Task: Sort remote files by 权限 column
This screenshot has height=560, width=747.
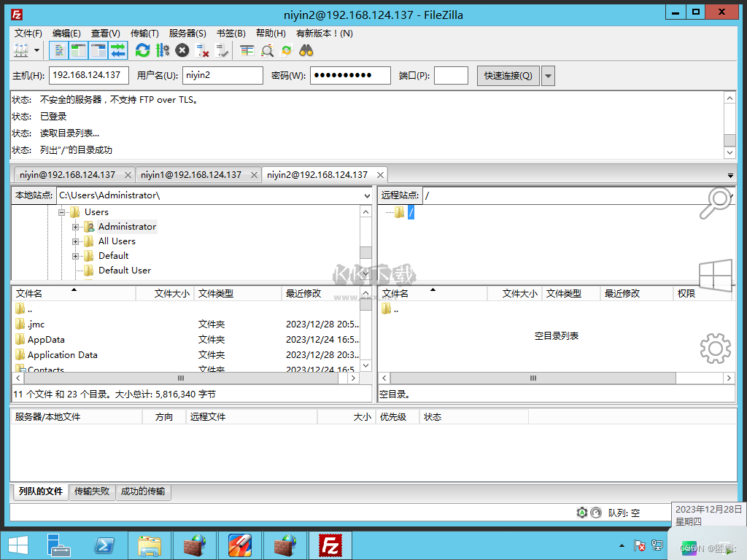Action: coord(703,293)
